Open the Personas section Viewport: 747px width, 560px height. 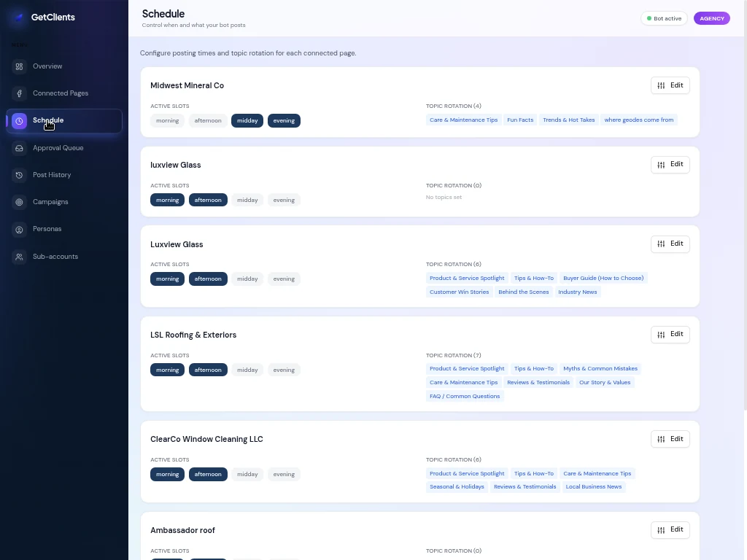click(x=64, y=229)
